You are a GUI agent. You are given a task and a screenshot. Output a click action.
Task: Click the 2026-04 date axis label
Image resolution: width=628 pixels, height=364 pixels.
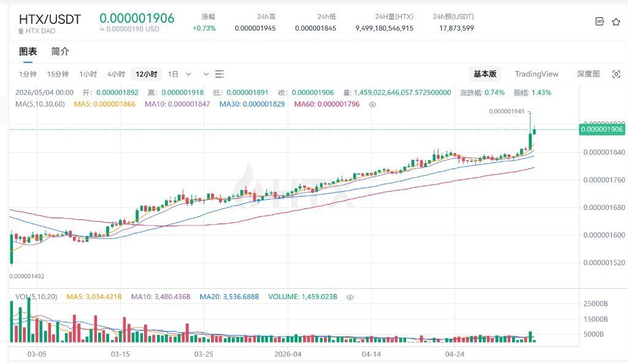288,354
